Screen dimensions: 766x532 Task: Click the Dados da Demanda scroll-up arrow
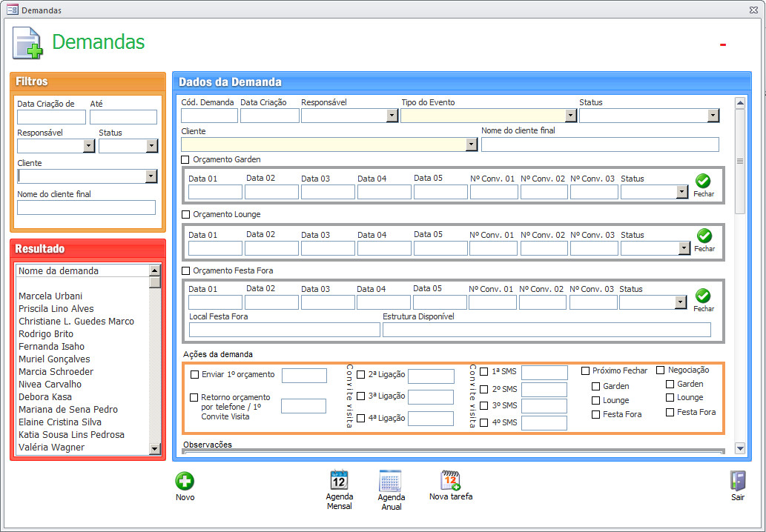click(x=740, y=103)
